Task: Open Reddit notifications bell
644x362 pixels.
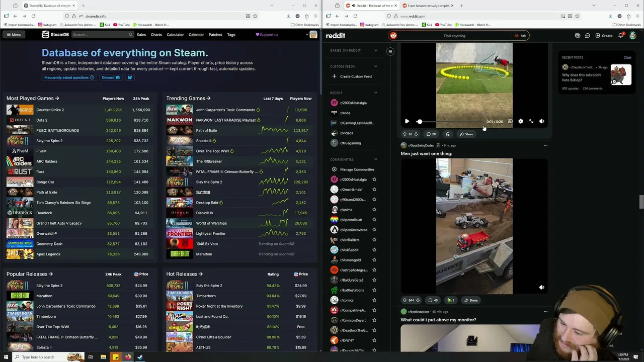Action: pos(621,36)
